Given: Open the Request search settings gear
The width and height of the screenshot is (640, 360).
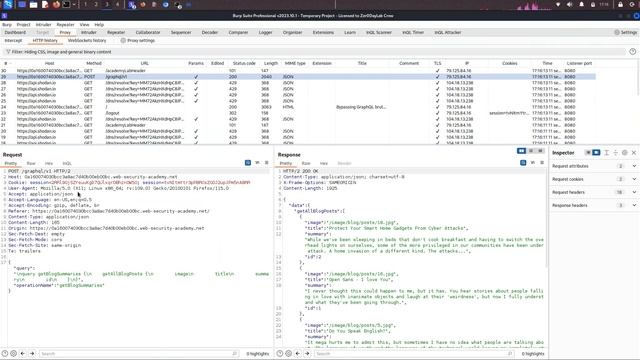Looking at the screenshot, I should click(x=13, y=353).
